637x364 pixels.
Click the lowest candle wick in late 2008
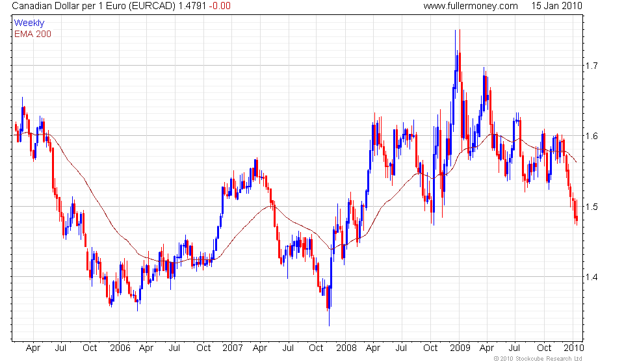click(x=329, y=324)
